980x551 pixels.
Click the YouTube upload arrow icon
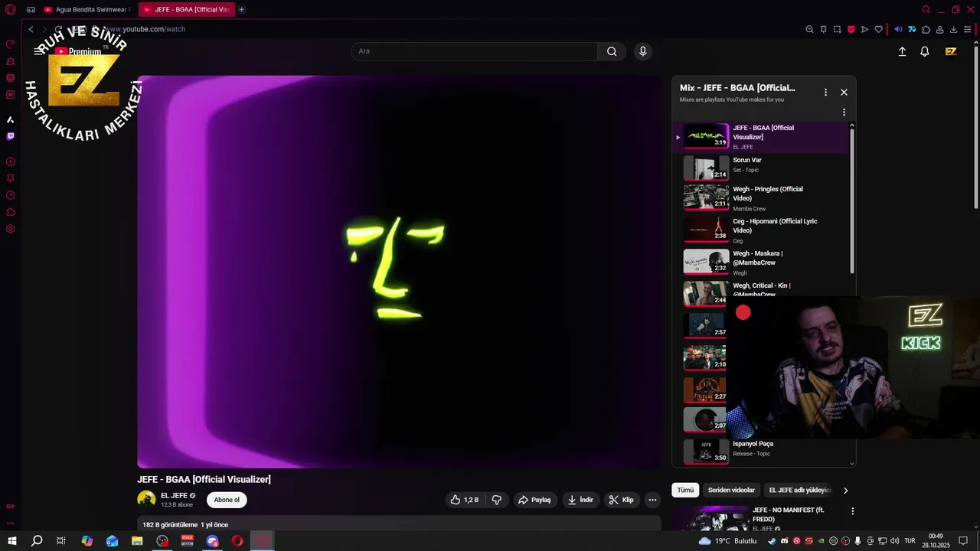pos(902,51)
